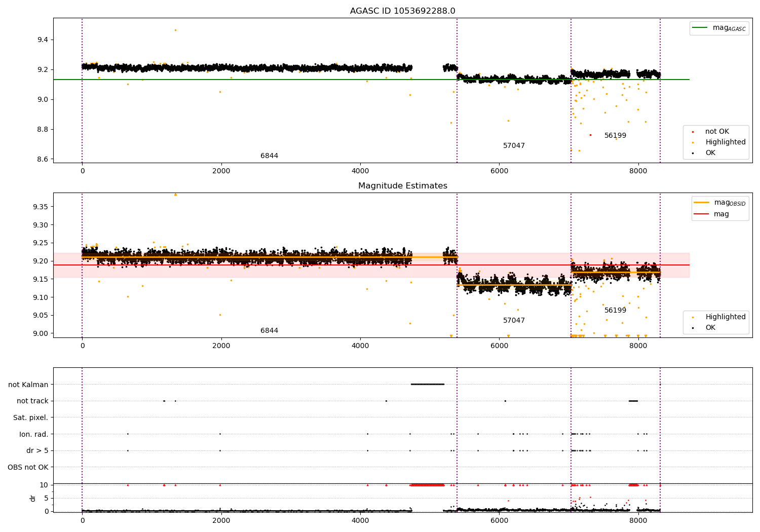The height and width of the screenshot is (532, 760).
Task: Click the 'not Kalman' row label
Action: [28, 385]
